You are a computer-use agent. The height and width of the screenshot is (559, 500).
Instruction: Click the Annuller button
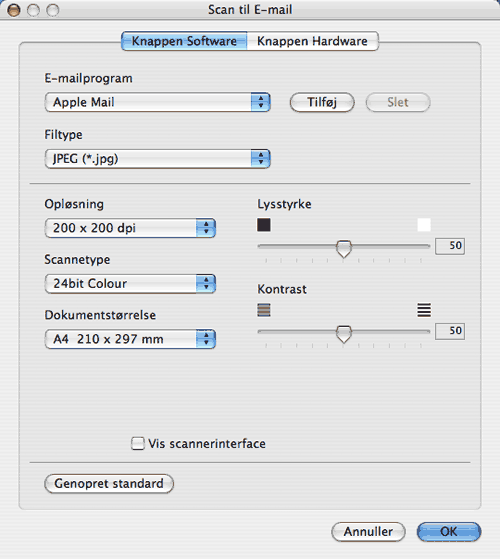368,532
